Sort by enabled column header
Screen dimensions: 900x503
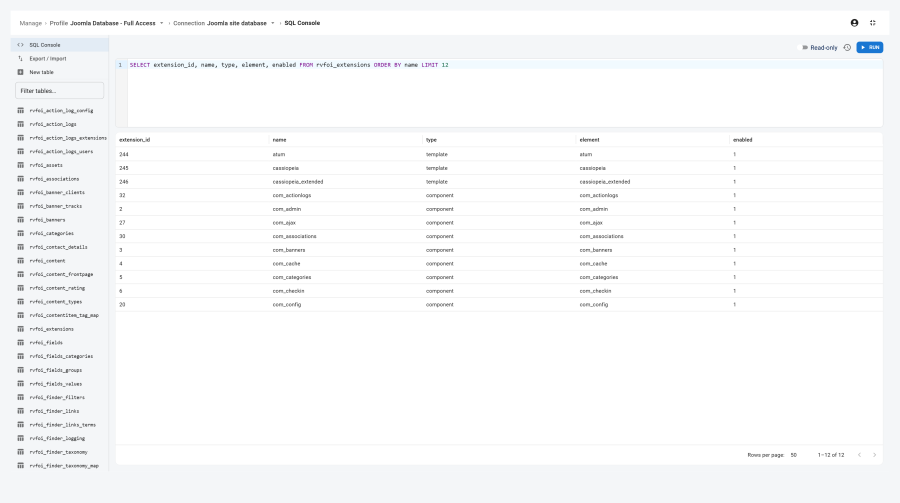pos(743,140)
